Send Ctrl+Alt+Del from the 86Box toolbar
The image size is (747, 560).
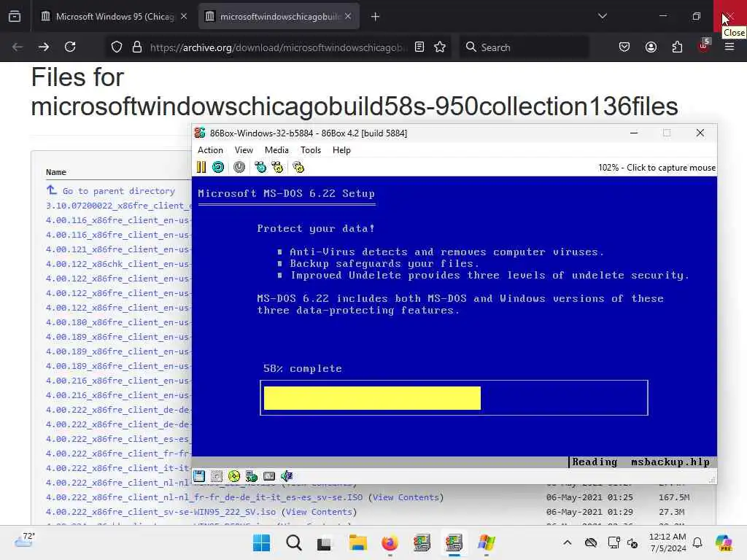point(260,167)
